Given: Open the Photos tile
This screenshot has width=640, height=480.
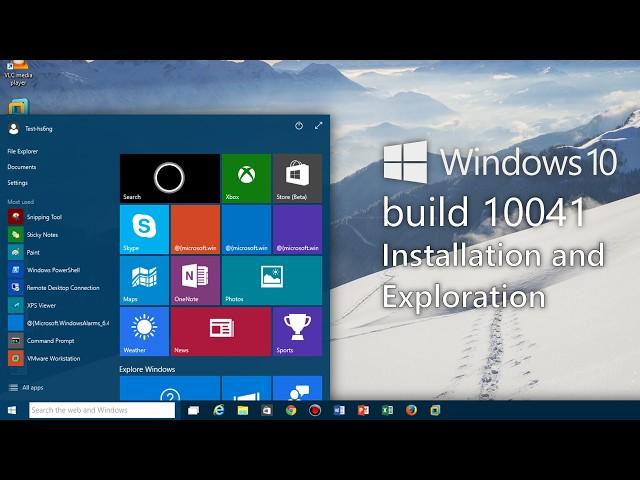Looking at the screenshot, I should [272, 280].
